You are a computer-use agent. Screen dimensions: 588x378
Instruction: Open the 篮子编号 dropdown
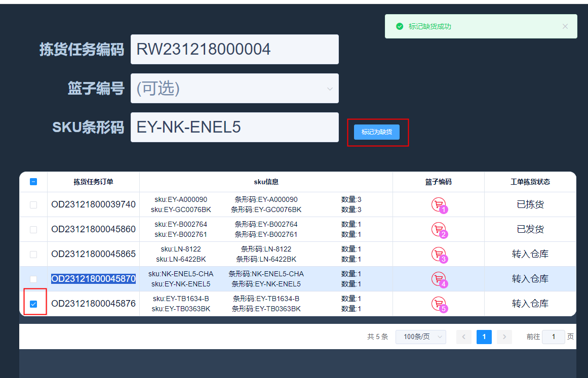(x=234, y=89)
